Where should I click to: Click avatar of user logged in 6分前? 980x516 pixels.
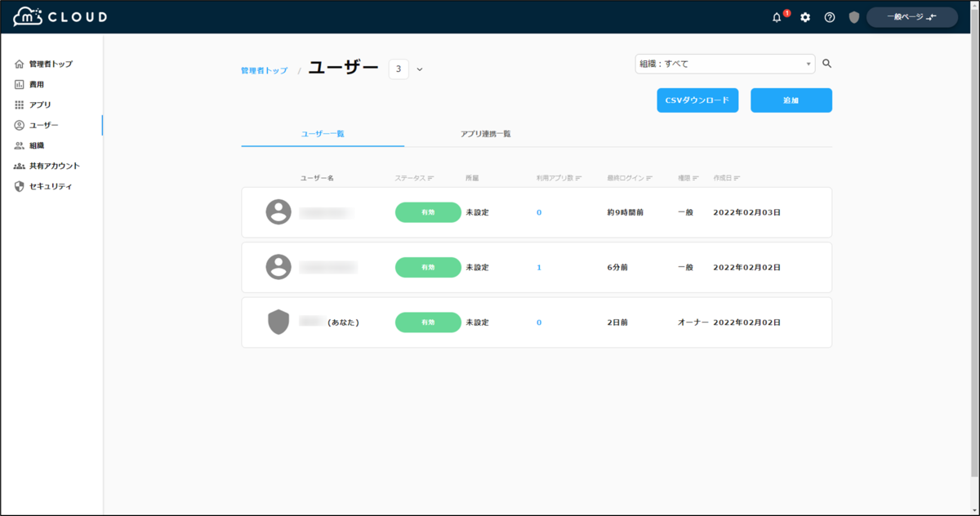(x=278, y=267)
